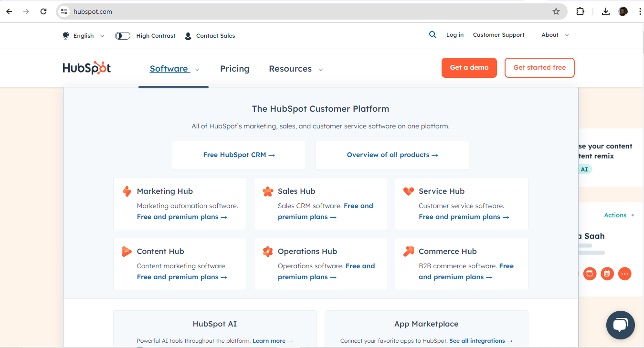
Task: Click the HubSpot sprocket logo
Action: tap(86, 68)
